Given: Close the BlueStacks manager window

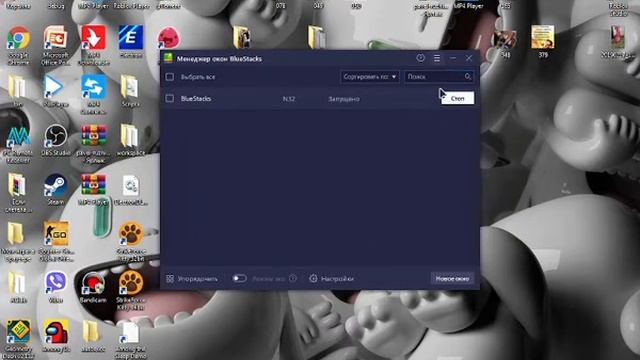Looking at the screenshot, I should tap(469, 58).
